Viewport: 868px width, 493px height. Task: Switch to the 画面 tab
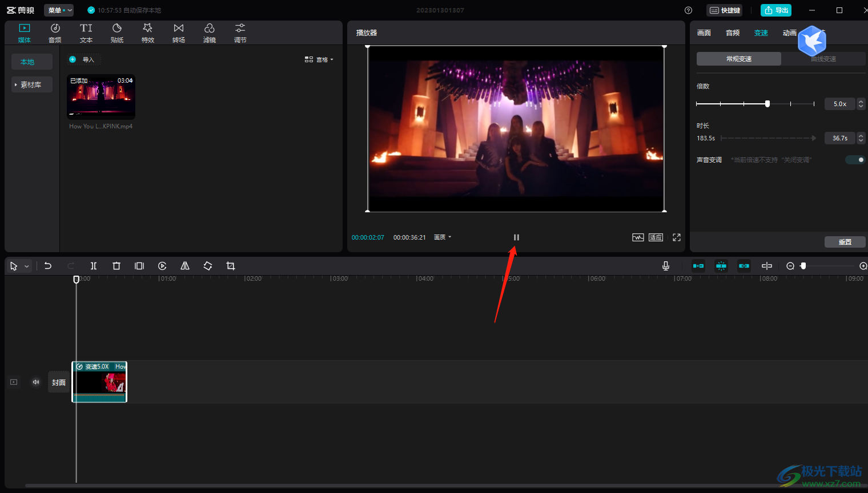[704, 33]
